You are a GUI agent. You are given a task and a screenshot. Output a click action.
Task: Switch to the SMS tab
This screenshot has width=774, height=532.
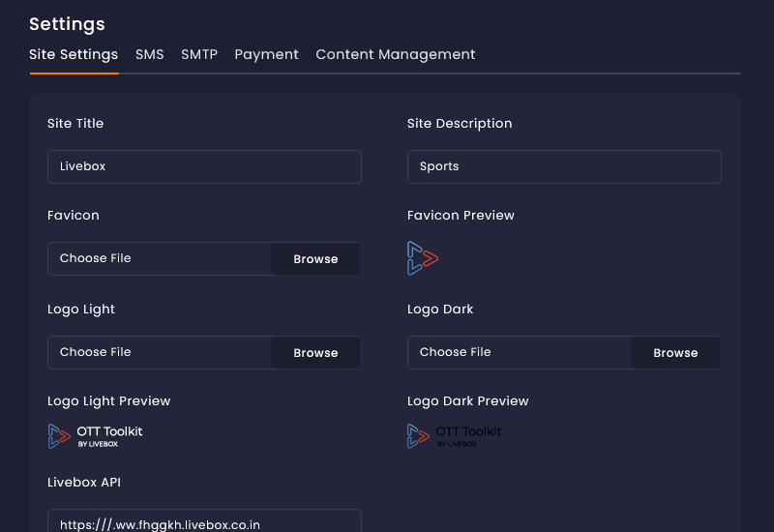click(150, 54)
